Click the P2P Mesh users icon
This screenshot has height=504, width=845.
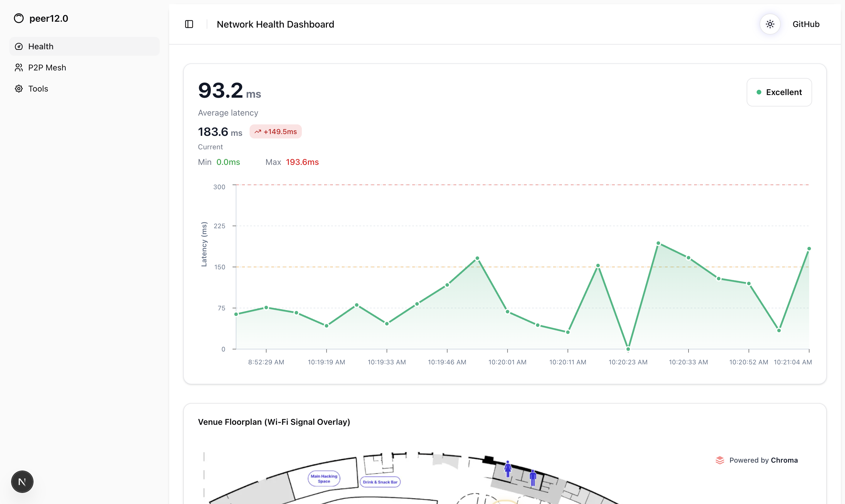pos(19,67)
